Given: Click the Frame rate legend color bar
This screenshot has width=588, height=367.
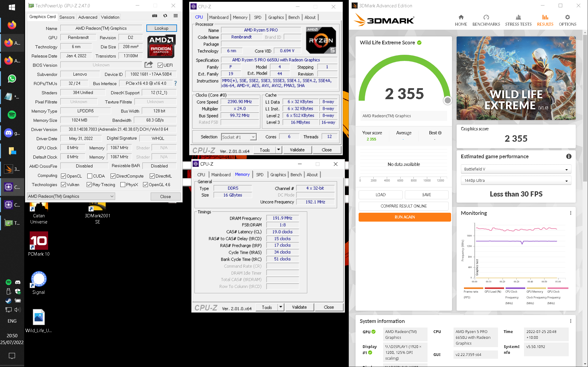Looking at the screenshot, I should pos(473,288).
